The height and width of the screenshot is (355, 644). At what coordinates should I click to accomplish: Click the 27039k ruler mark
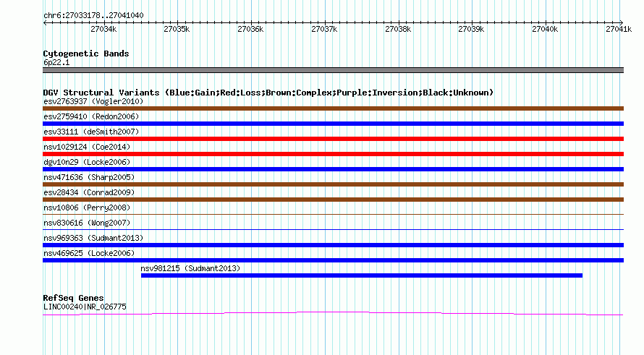(471, 29)
